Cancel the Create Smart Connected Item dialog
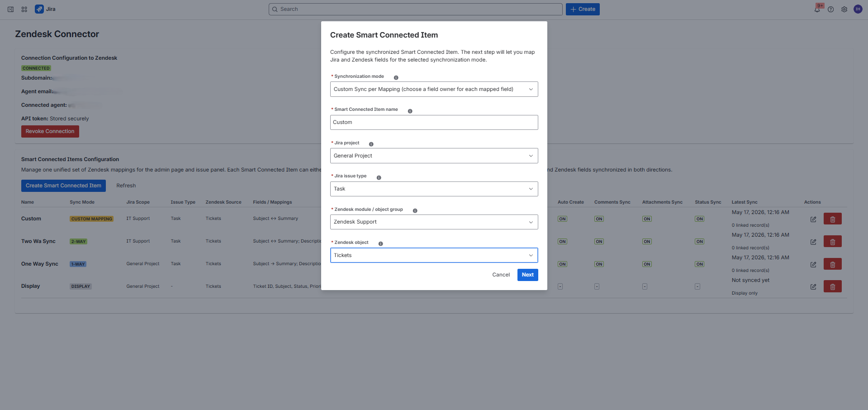The height and width of the screenshot is (410, 868). pos(501,275)
